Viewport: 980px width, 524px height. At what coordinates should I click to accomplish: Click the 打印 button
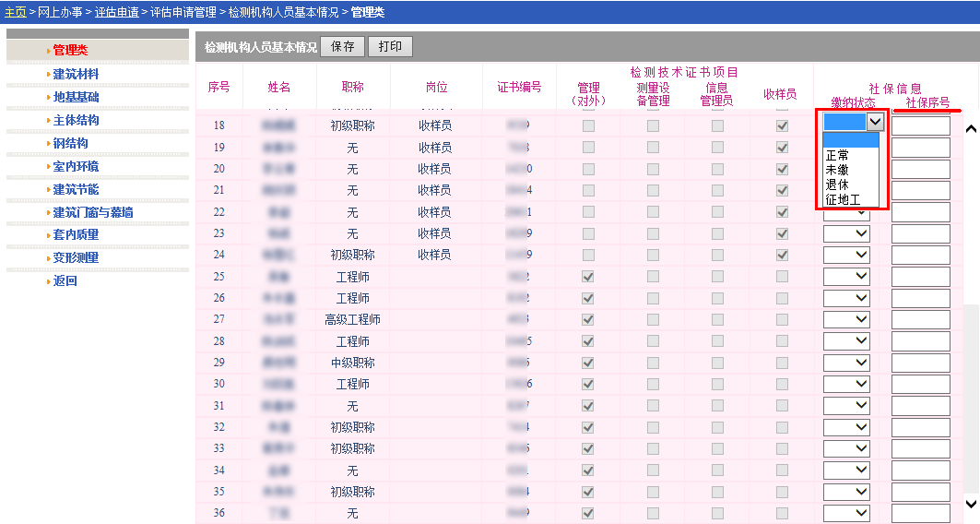point(390,47)
